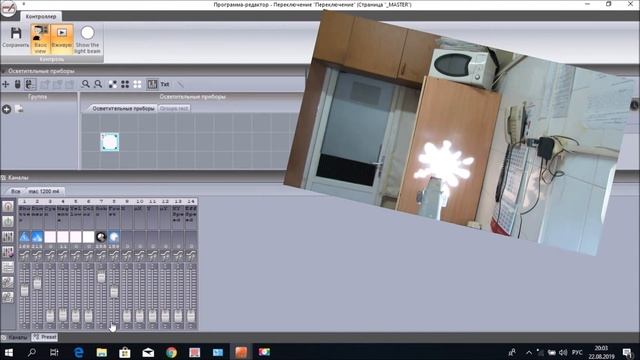Click the channel 7 fader handle
The height and width of the screenshot is (360, 640).
click(x=101, y=277)
